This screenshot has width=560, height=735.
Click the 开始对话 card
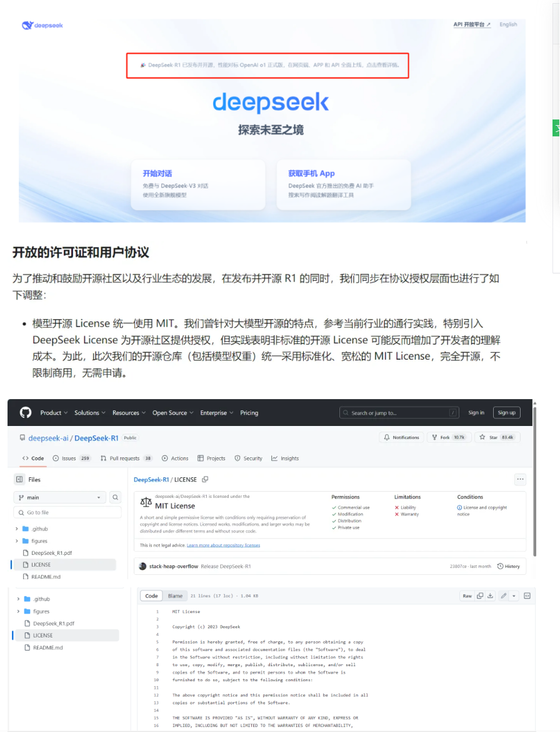coord(198,184)
